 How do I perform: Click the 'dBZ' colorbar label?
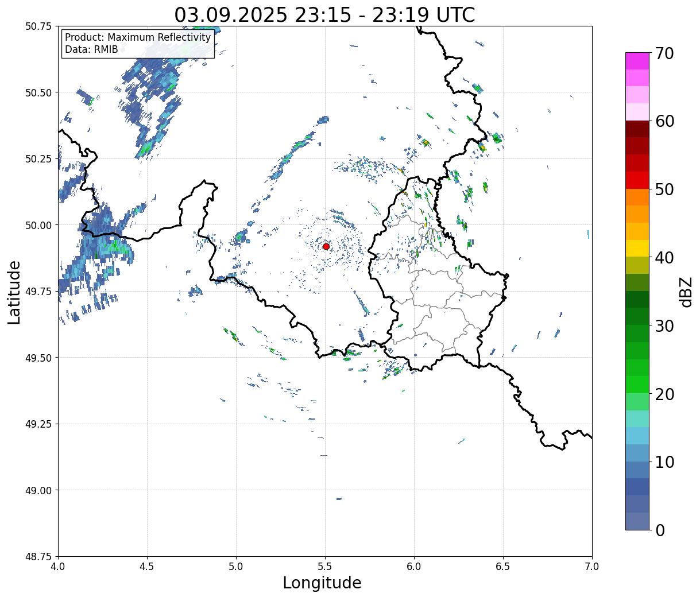686,292
